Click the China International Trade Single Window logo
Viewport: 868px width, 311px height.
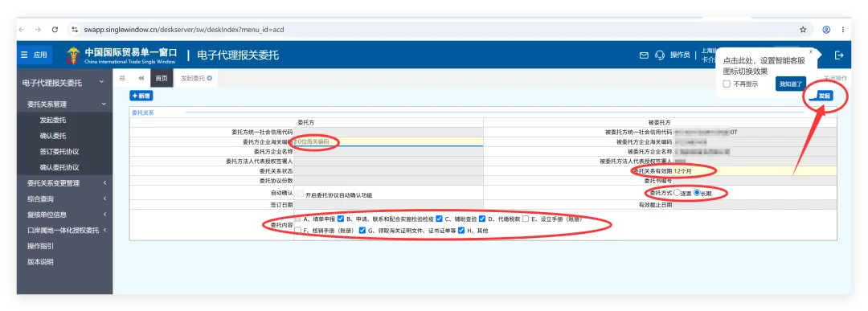point(122,55)
